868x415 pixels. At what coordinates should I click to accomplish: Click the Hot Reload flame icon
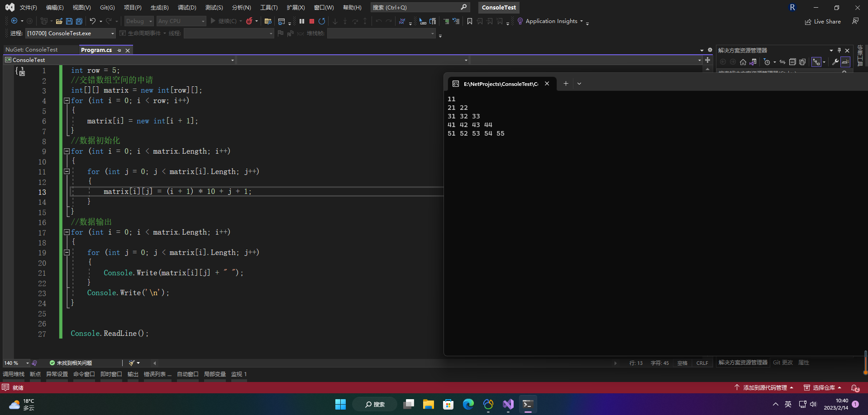[x=249, y=21]
